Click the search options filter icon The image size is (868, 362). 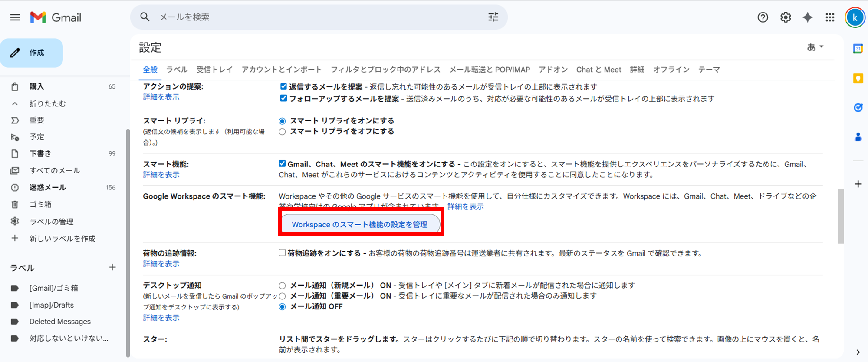493,17
